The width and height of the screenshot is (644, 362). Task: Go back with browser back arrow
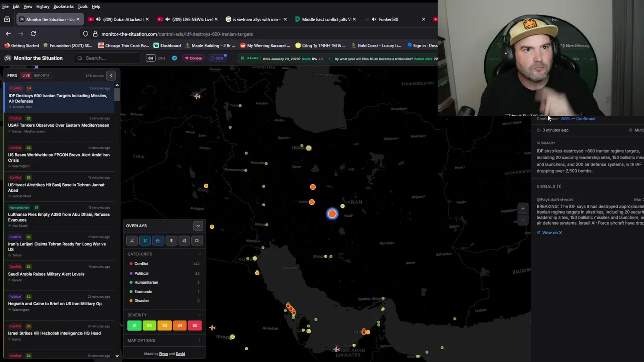click(x=8, y=34)
